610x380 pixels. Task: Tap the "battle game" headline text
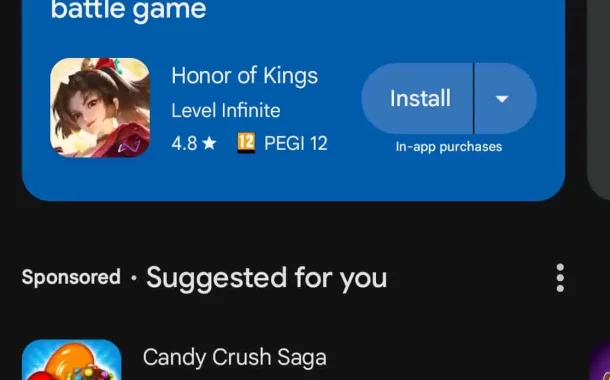(128, 10)
